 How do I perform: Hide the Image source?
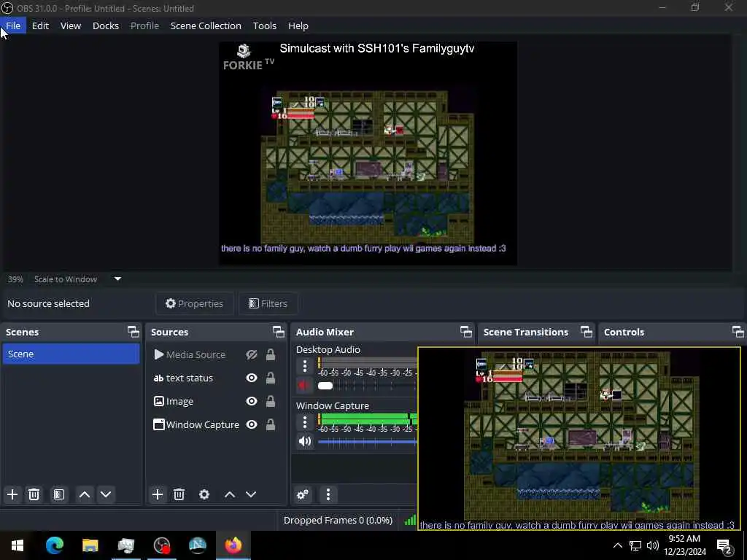tap(252, 401)
